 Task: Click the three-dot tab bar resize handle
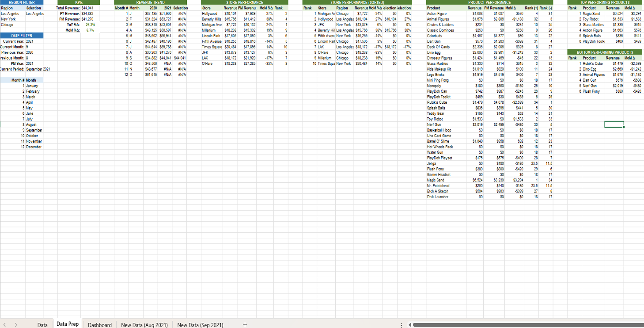click(x=401, y=325)
